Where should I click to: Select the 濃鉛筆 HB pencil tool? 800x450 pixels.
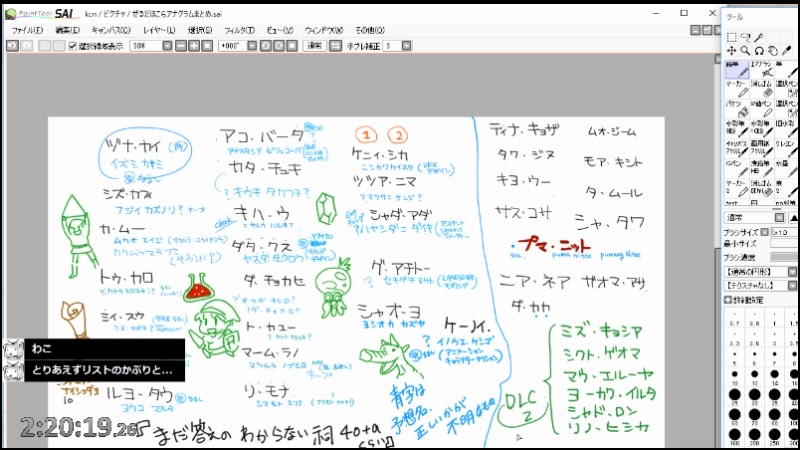(762, 168)
